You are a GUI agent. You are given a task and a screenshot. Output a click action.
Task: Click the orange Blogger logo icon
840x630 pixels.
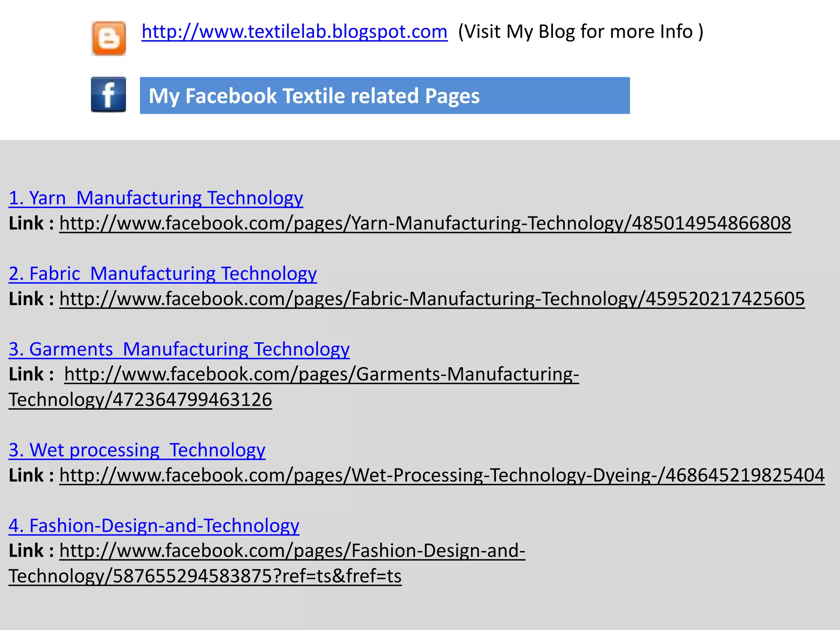pyautogui.click(x=109, y=39)
